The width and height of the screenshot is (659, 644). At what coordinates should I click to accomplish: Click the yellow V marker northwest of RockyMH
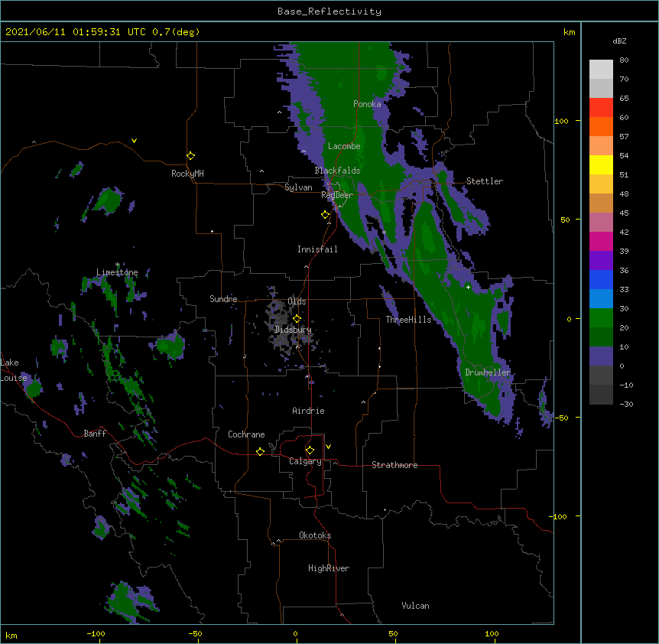coord(134,141)
